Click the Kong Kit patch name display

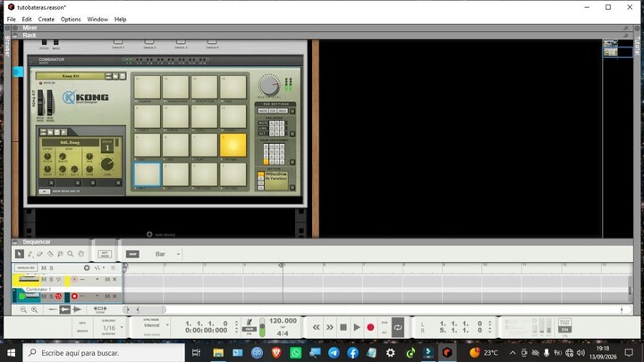[x=70, y=76]
